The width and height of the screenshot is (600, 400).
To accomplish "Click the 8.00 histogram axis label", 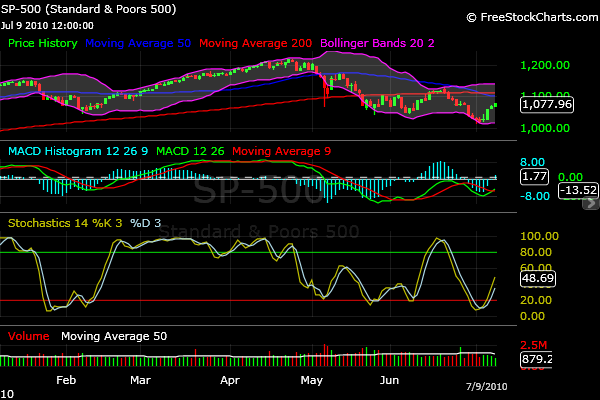I will [532, 162].
